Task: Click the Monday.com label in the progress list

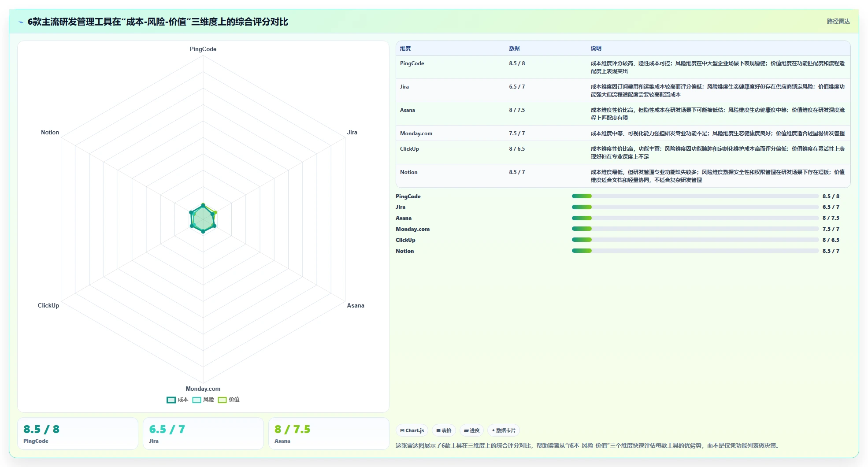Action: coord(412,229)
